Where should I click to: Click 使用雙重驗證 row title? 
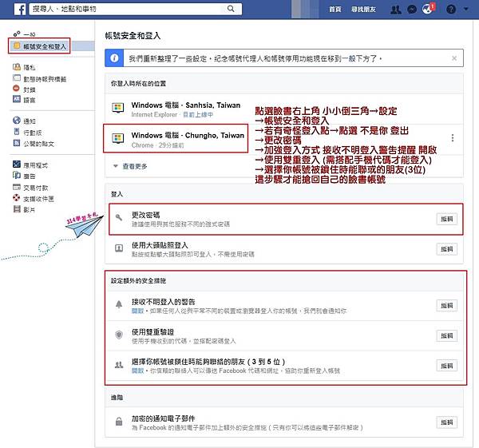coord(152,332)
